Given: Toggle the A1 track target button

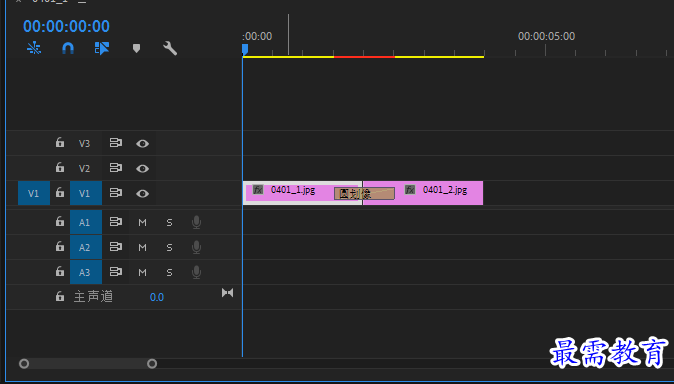Looking at the screenshot, I should 86,222.
